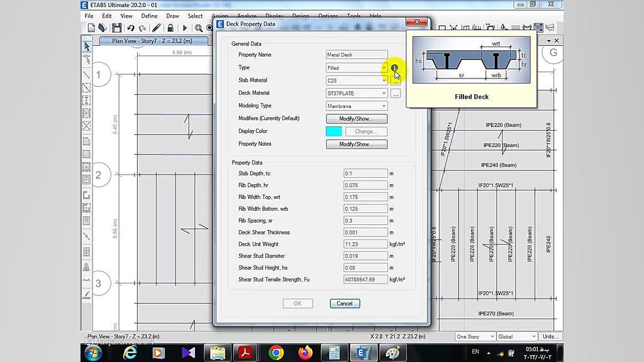Image resolution: width=644 pixels, height=362 pixels.
Task: Click Modify/Show for Modifiers
Action: [357, 119]
